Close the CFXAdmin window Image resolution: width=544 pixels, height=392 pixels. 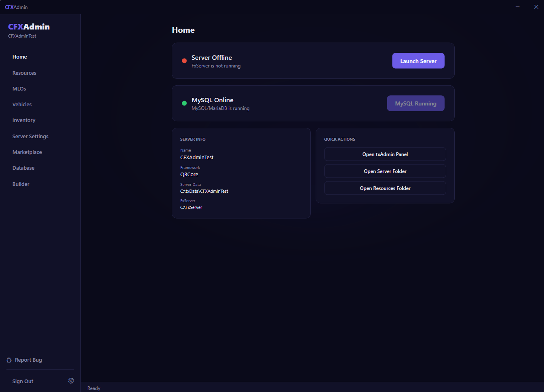[536, 7]
